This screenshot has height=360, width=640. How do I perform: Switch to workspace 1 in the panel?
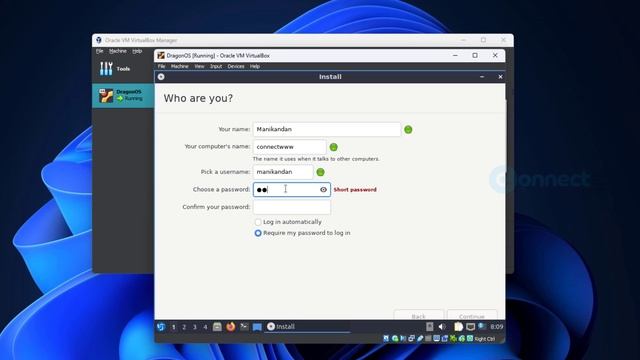[x=173, y=327]
